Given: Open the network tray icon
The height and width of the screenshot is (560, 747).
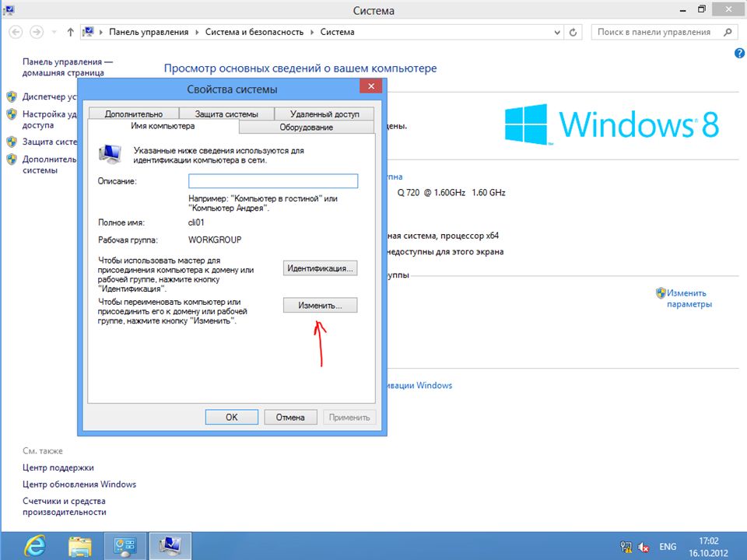Looking at the screenshot, I should point(626,547).
